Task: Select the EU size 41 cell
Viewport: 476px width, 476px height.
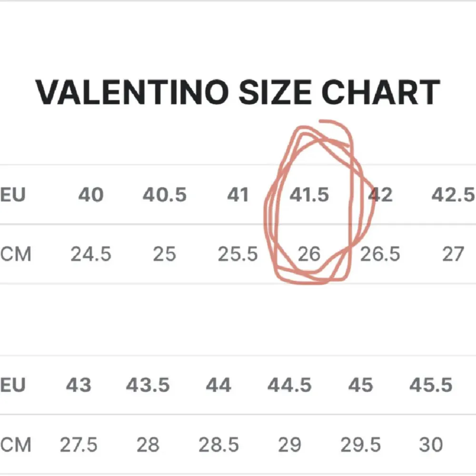Action: [238, 195]
